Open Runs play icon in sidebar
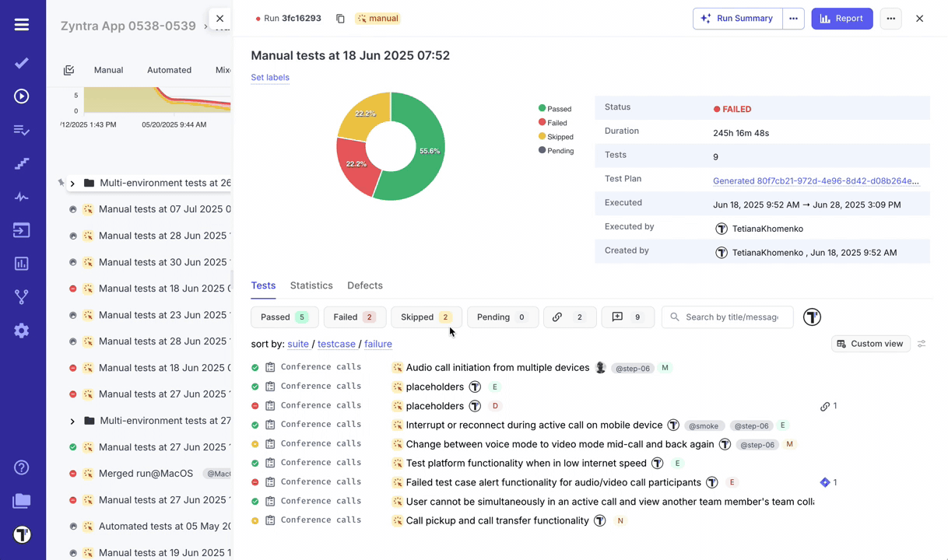 pyautogui.click(x=22, y=96)
